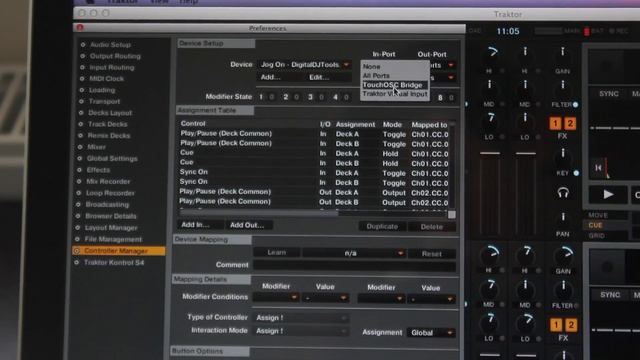
Task: Open the Traktor Kontrol S4 preferences page
Action: pyautogui.click(x=114, y=262)
